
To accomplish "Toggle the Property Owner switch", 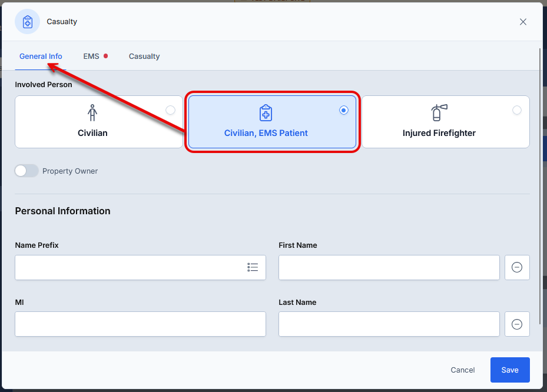I will tap(26, 171).
